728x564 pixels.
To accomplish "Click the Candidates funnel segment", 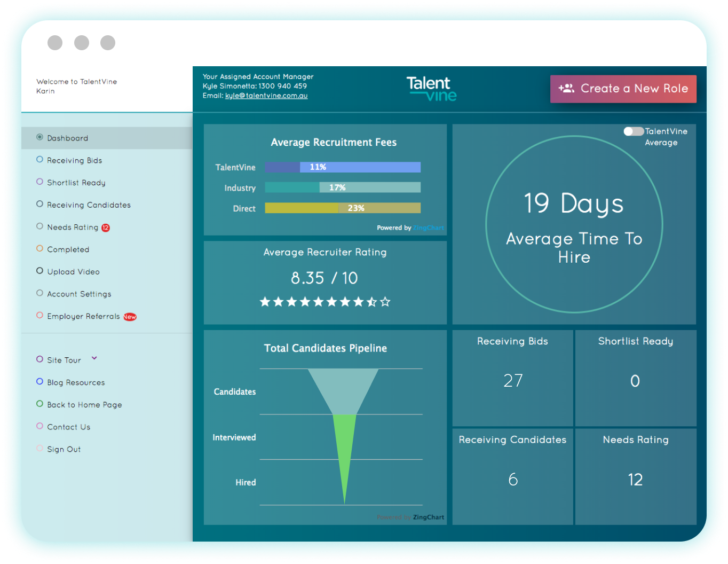I will 343,391.
